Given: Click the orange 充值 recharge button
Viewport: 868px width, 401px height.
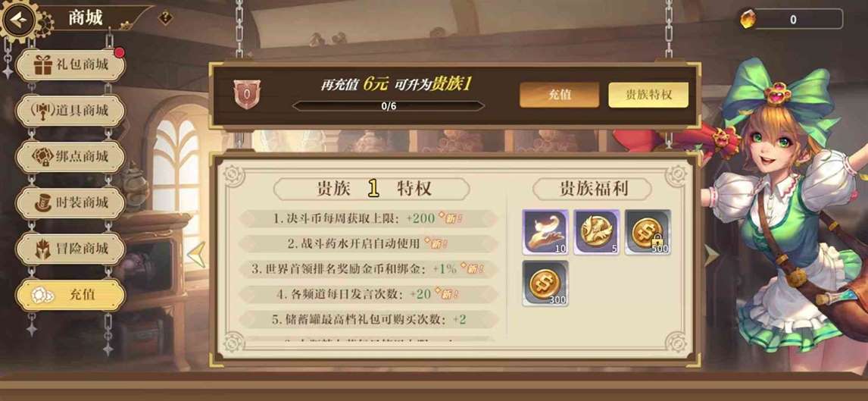Looking at the screenshot, I should click(x=559, y=95).
